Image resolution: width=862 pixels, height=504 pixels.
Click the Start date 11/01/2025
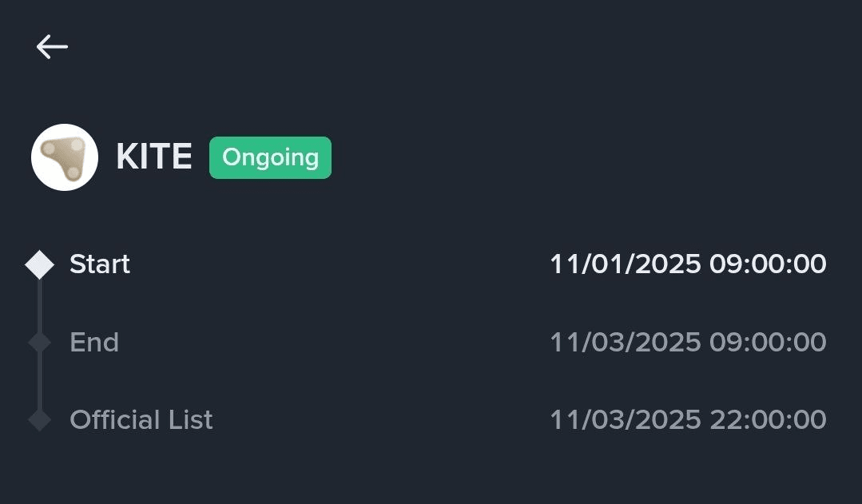click(625, 264)
